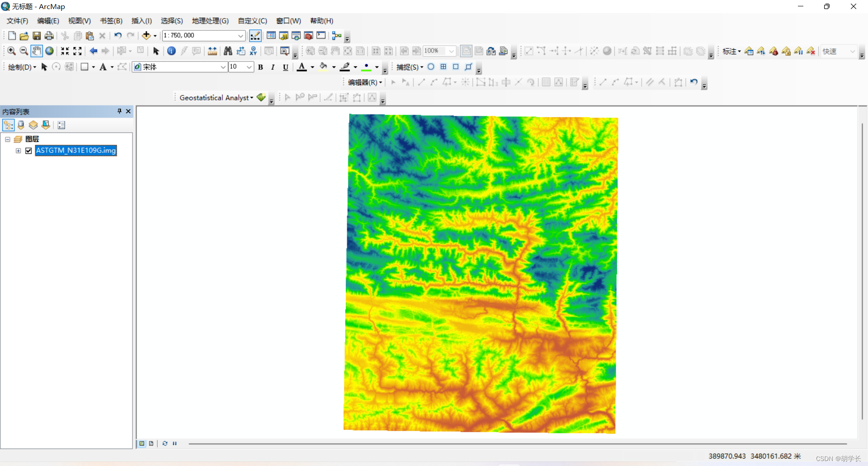Open the View (视图) menu
The image size is (868, 466).
[x=79, y=21]
